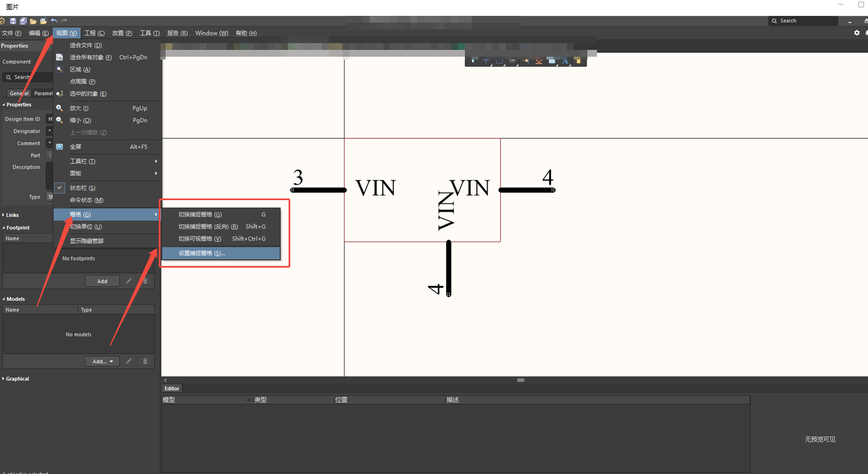Click the Redo arrow icon
This screenshot has height=474, width=868.
coord(64,20)
